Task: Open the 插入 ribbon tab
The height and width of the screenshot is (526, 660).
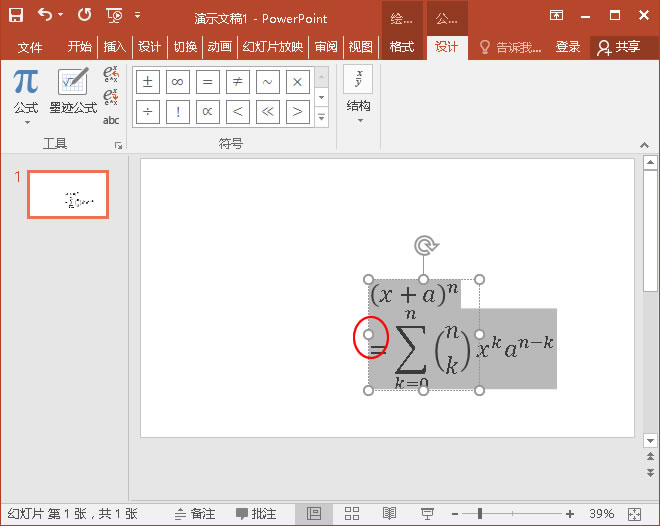Action: pyautogui.click(x=115, y=47)
